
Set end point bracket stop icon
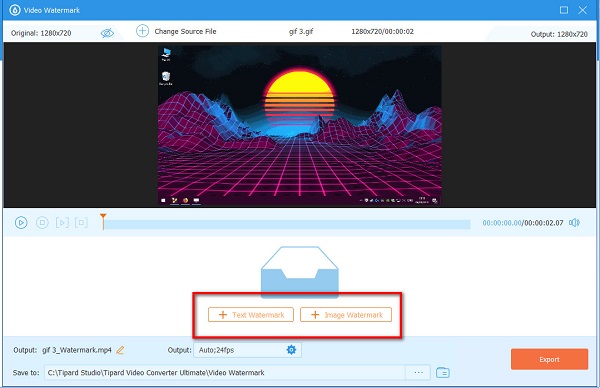click(x=81, y=222)
